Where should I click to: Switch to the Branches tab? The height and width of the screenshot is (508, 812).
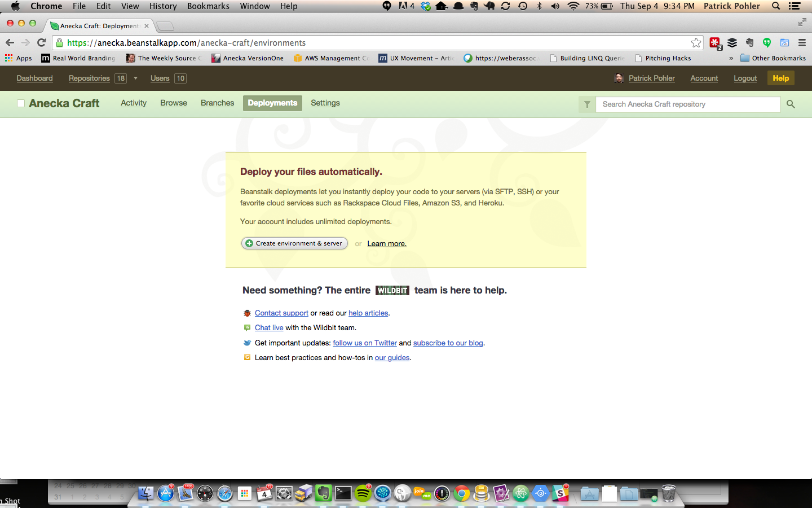[x=217, y=103]
